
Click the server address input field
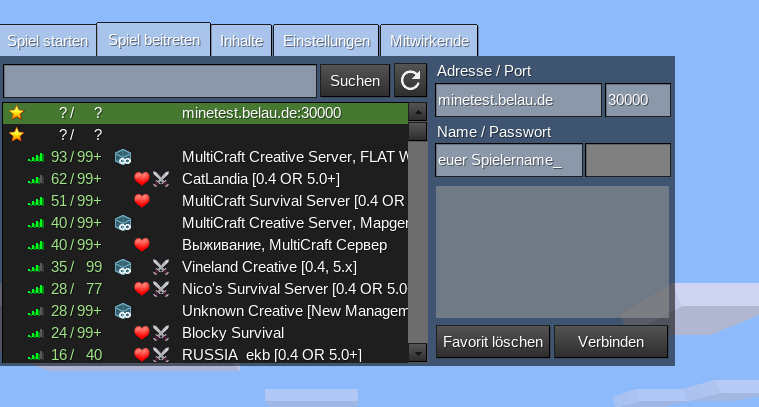click(518, 100)
